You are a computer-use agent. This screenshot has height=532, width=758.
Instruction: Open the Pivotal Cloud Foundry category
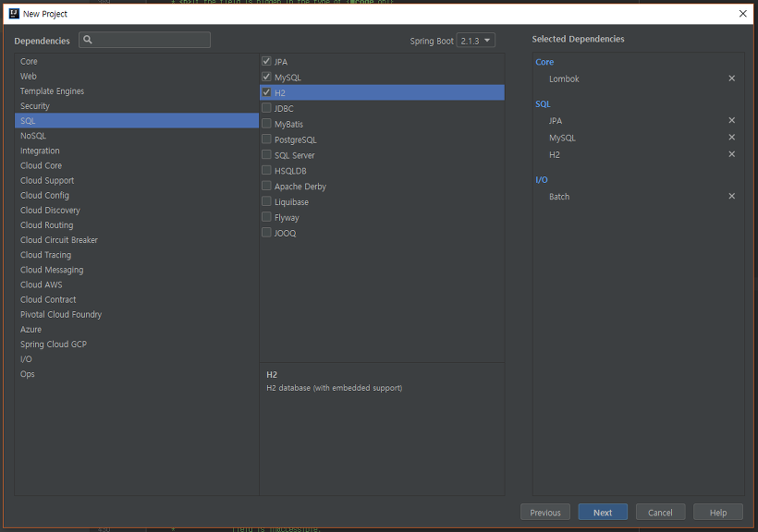[x=137, y=315]
